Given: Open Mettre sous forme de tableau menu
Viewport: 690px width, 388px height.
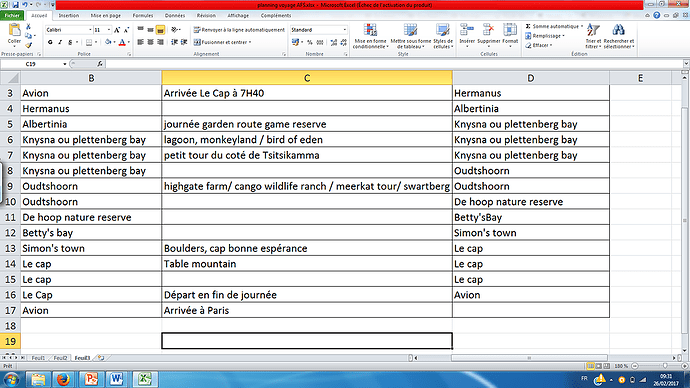Looking at the screenshot, I should point(410,36).
